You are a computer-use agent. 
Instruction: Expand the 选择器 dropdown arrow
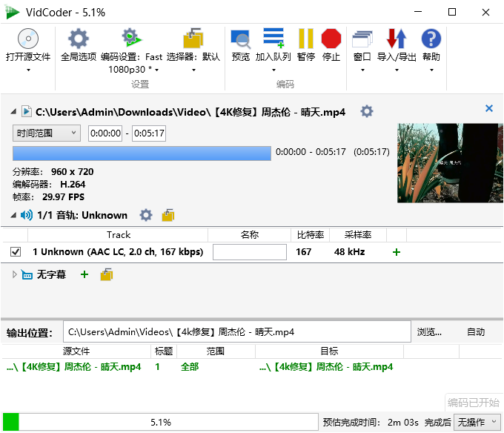click(194, 70)
